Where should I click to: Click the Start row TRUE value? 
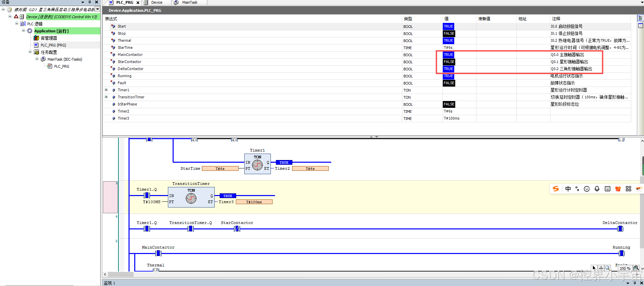[449, 26]
